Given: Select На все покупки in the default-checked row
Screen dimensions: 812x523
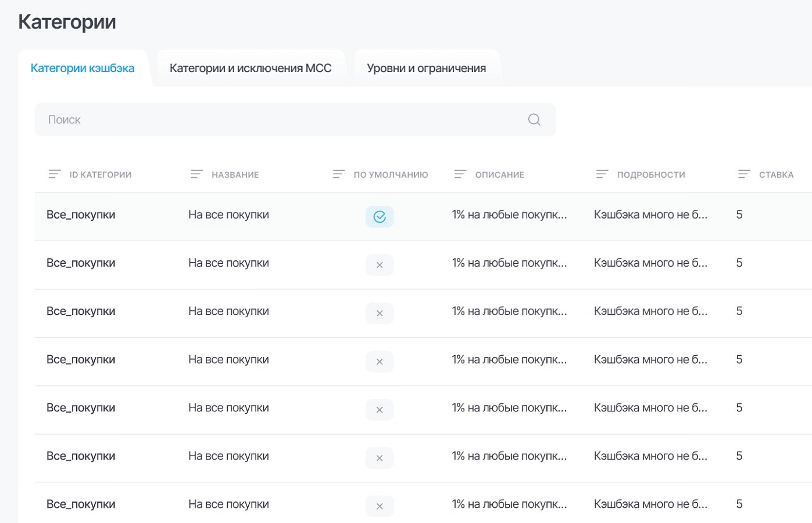Looking at the screenshot, I should click(228, 215).
